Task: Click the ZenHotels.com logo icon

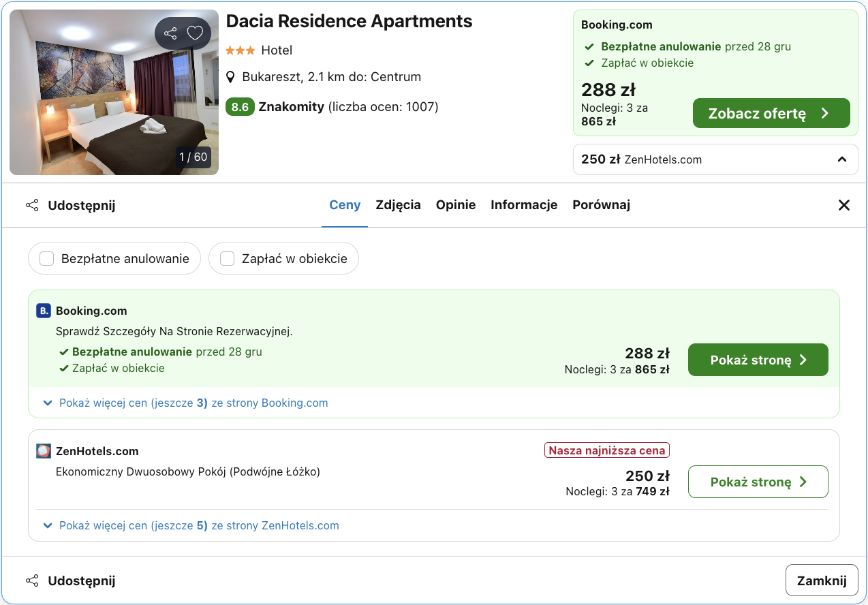Action: (43, 451)
